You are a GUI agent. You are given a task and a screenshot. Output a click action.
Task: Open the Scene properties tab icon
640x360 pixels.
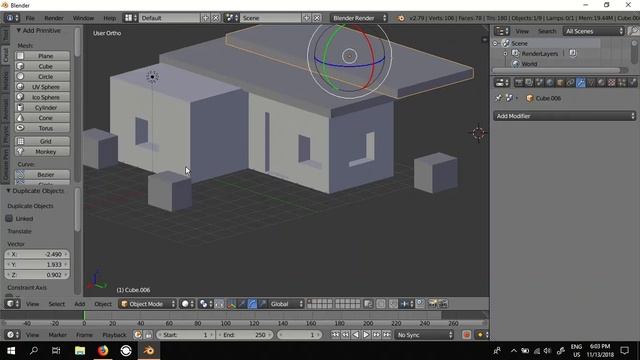click(x=539, y=83)
